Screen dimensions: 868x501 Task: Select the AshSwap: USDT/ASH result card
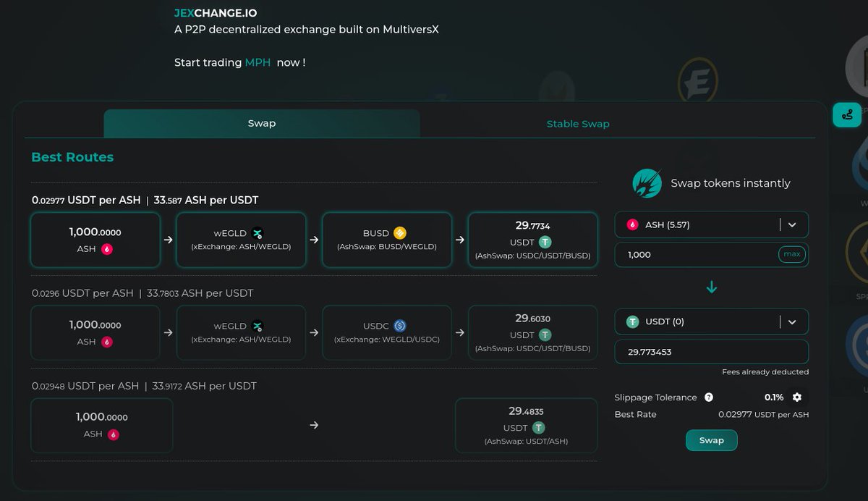tap(527, 425)
